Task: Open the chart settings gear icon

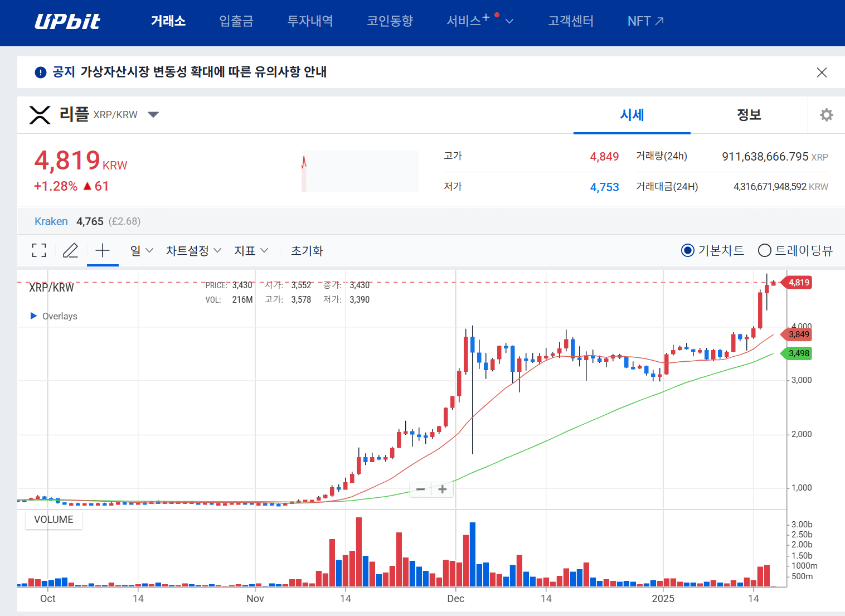Action: point(826,115)
